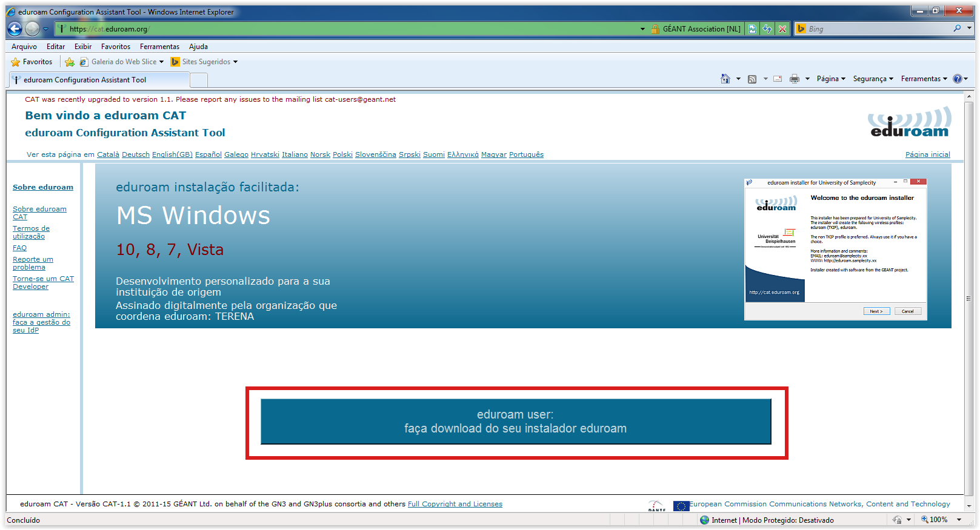Click Reporte um problema link
The image size is (980, 530).
33,263
